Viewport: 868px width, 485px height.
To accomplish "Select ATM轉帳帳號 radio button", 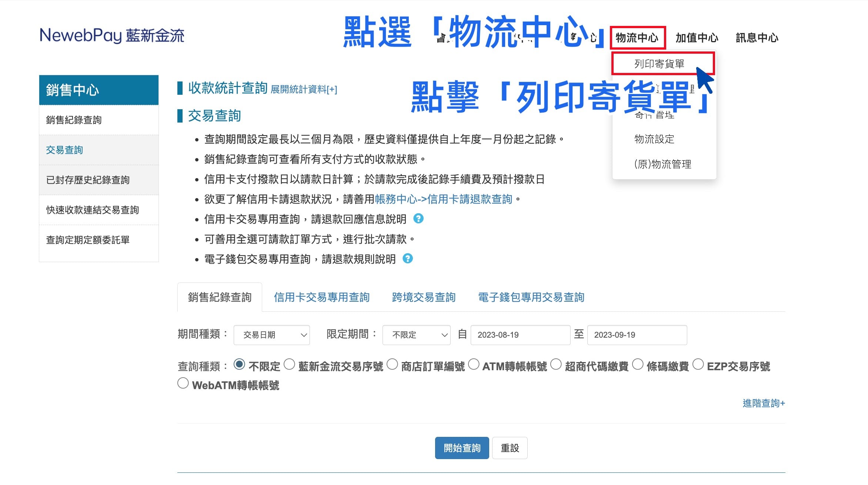I will pos(474,365).
